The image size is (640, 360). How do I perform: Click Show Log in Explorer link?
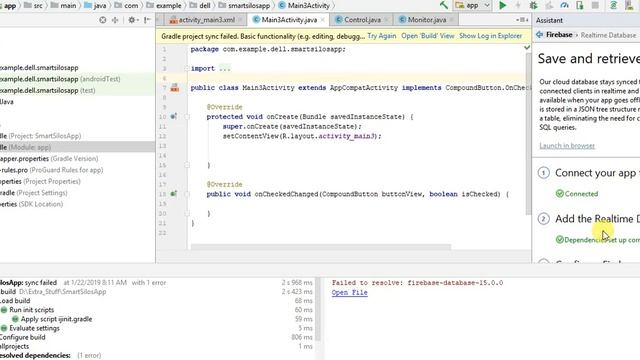[x=491, y=36]
